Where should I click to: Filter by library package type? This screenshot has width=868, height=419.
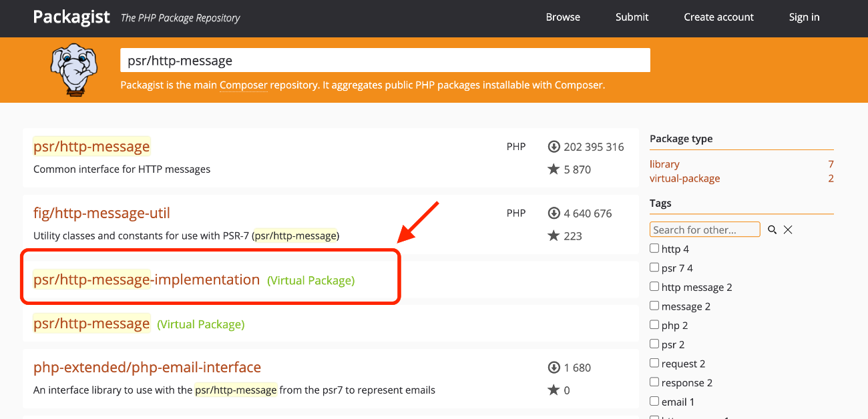click(x=664, y=164)
